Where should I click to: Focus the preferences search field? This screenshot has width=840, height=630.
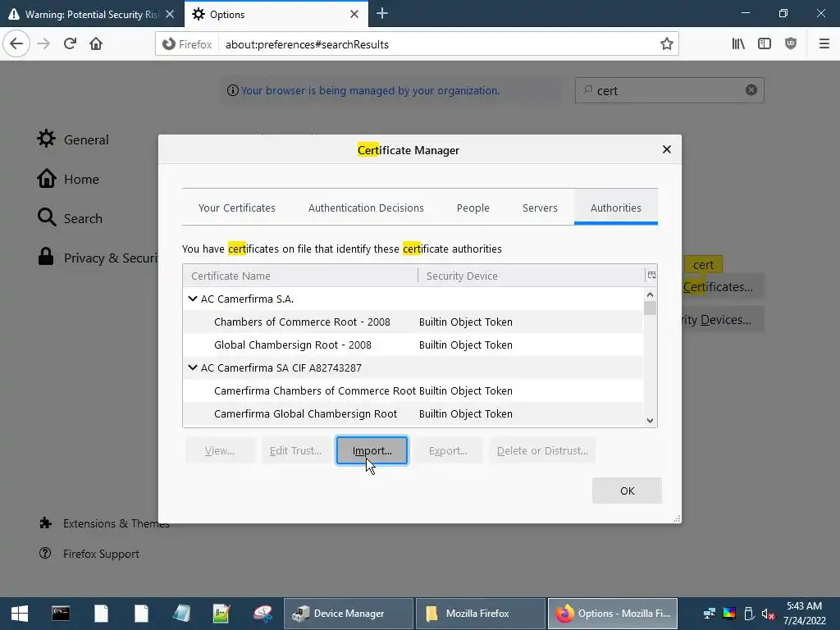[x=669, y=90]
